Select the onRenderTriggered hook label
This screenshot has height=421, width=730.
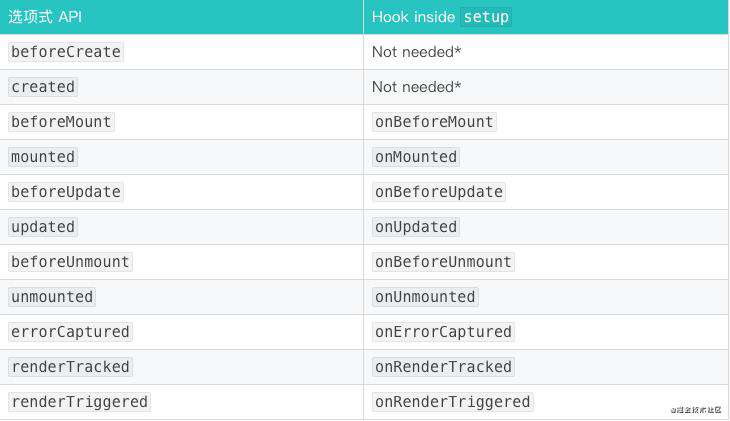pos(453,402)
